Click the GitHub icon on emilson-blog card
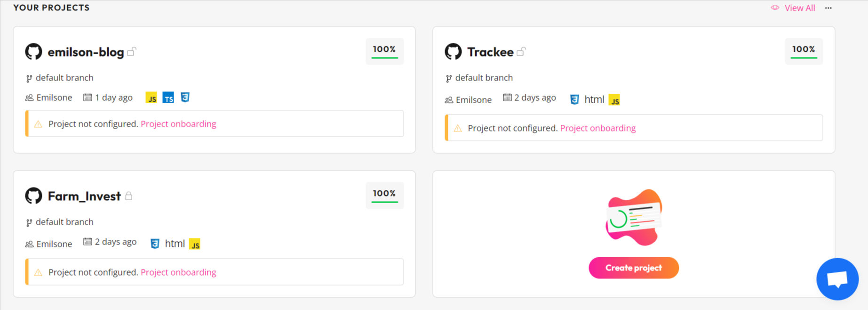 click(33, 51)
